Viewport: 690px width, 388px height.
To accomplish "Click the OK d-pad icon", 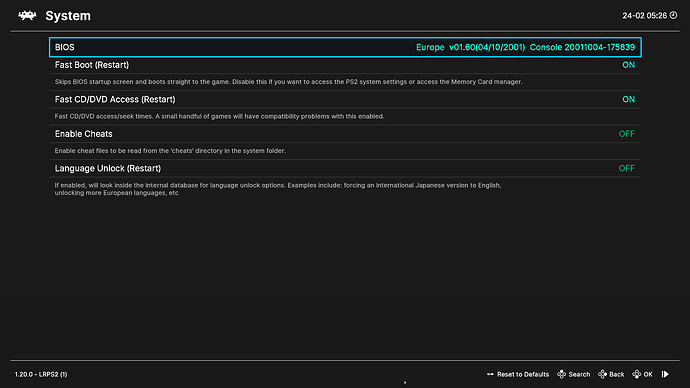I will pos(636,374).
